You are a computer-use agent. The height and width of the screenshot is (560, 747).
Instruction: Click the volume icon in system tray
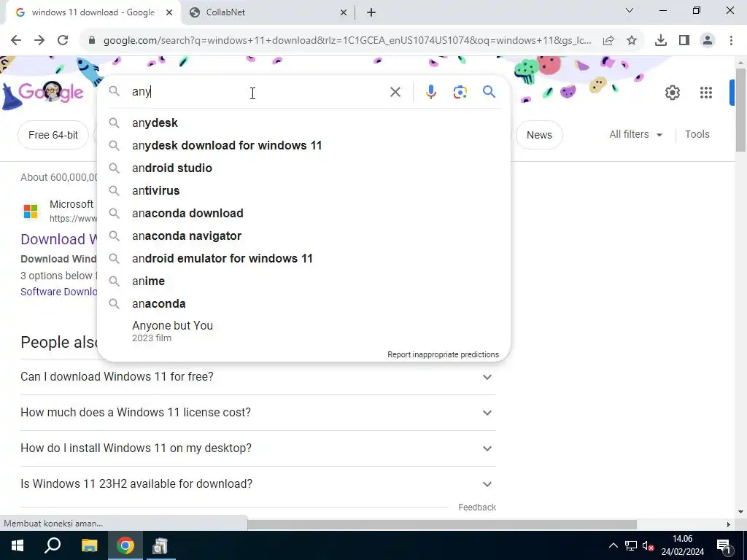click(648, 546)
